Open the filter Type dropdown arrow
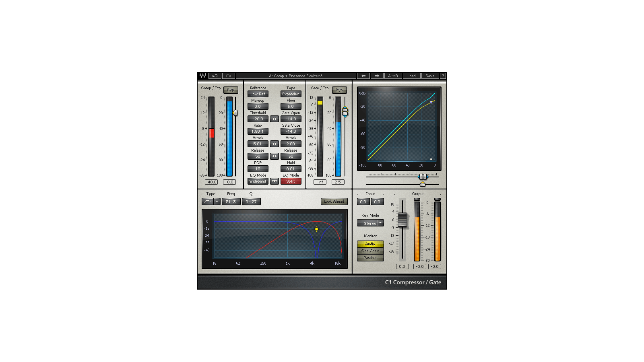644x362 pixels. point(217,202)
